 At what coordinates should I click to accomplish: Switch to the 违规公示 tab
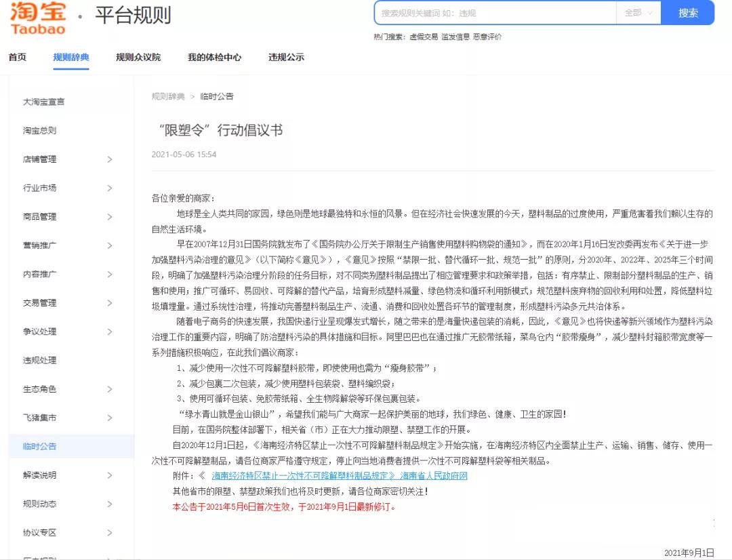pos(285,58)
